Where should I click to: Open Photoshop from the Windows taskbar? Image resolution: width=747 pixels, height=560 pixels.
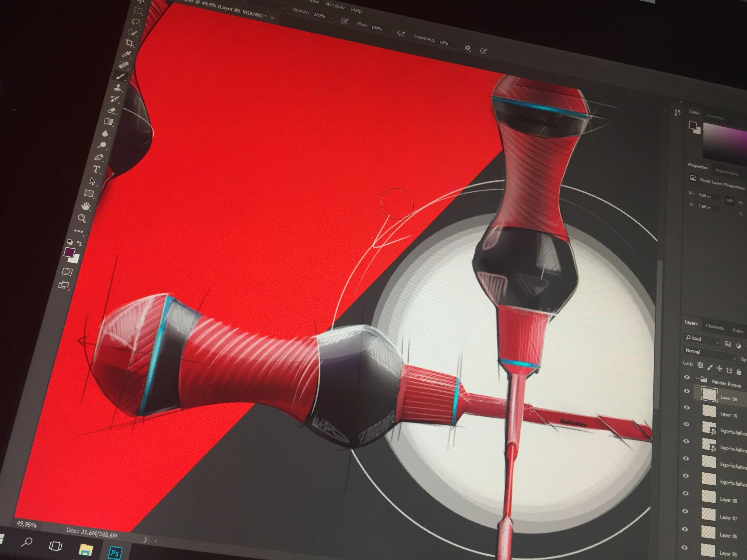(115, 553)
